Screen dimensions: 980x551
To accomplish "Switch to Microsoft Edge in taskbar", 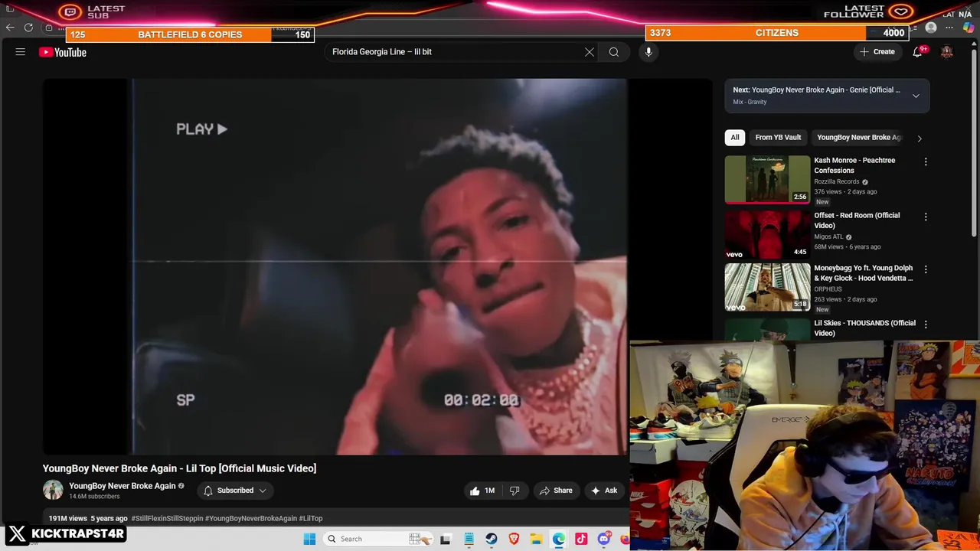I will [x=559, y=539].
